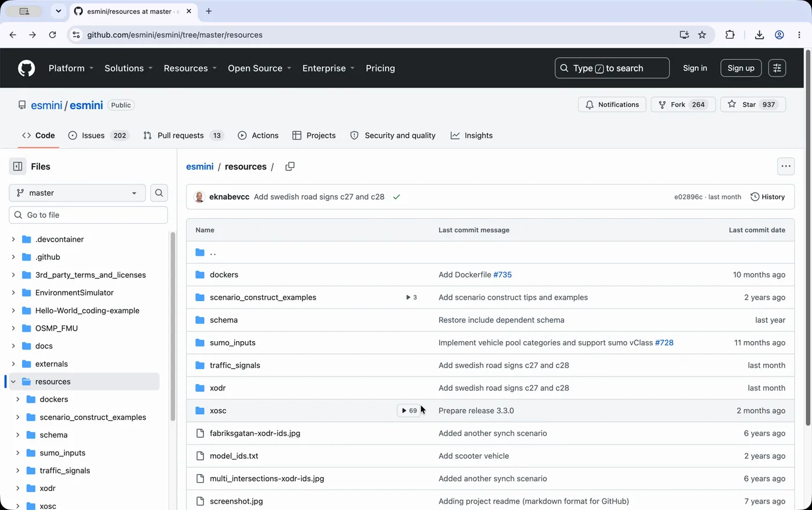Viewport: 812px width, 510px height.
Task: Click the Pricing link
Action: (x=380, y=68)
